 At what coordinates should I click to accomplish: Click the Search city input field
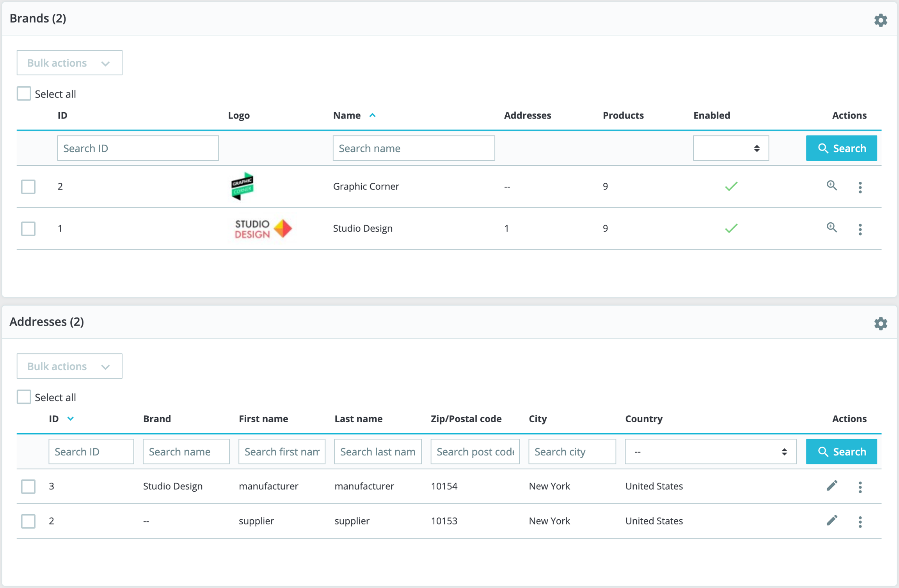(572, 452)
